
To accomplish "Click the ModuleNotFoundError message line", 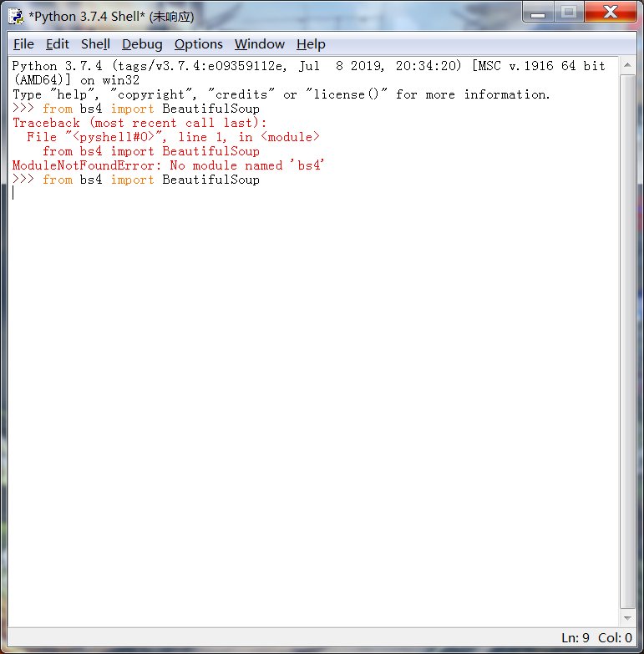I will coord(168,165).
